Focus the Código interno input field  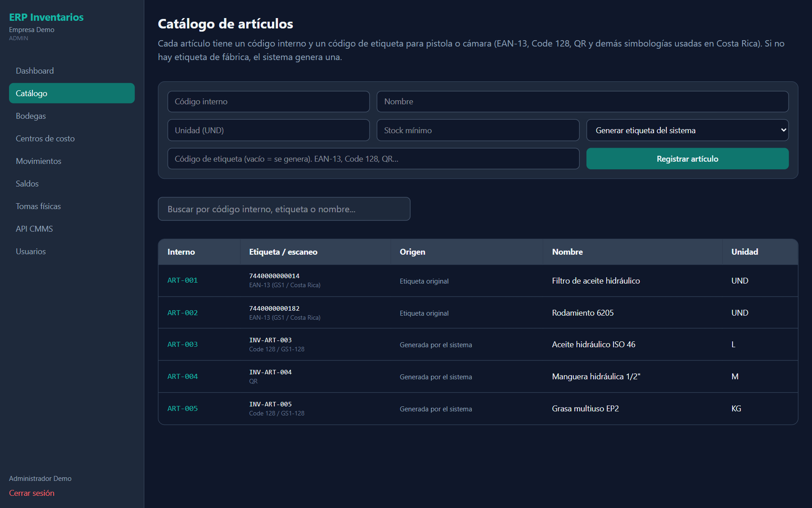click(268, 102)
